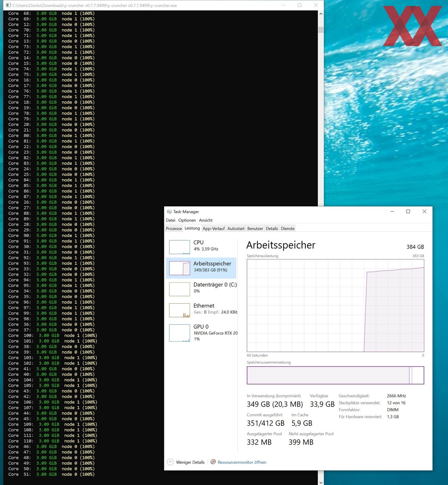The height and width of the screenshot is (485, 448).
Task: Open the Ansicht menu
Action: coord(206,220)
